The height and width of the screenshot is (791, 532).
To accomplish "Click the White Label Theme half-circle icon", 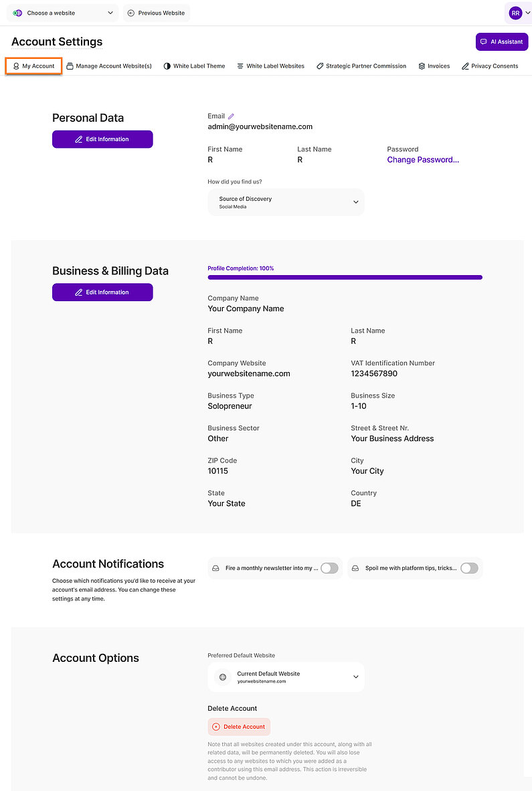I will [x=167, y=66].
